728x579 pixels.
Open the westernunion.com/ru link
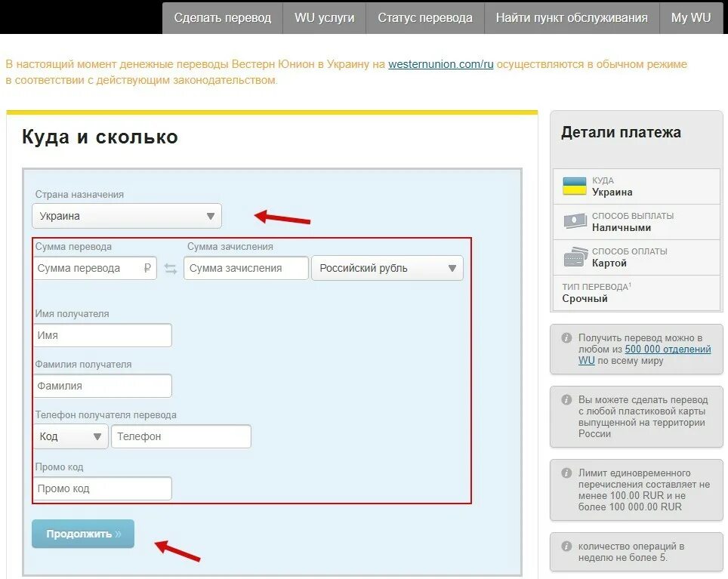pos(440,64)
